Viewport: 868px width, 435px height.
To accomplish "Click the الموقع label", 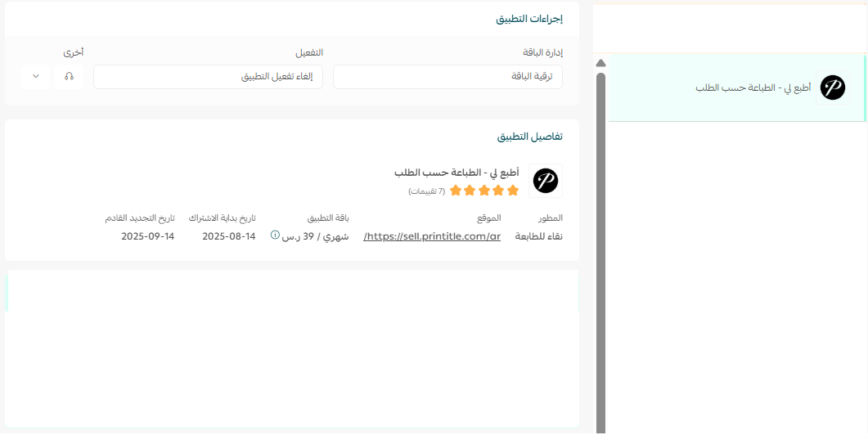I will [x=488, y=218].
